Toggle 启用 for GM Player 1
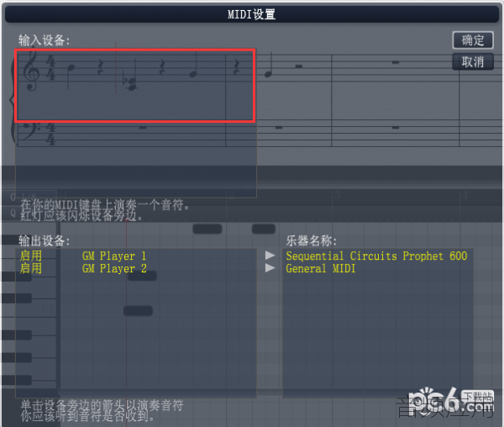Viewport: 504px width, 427px height. (x=31, y=256)
